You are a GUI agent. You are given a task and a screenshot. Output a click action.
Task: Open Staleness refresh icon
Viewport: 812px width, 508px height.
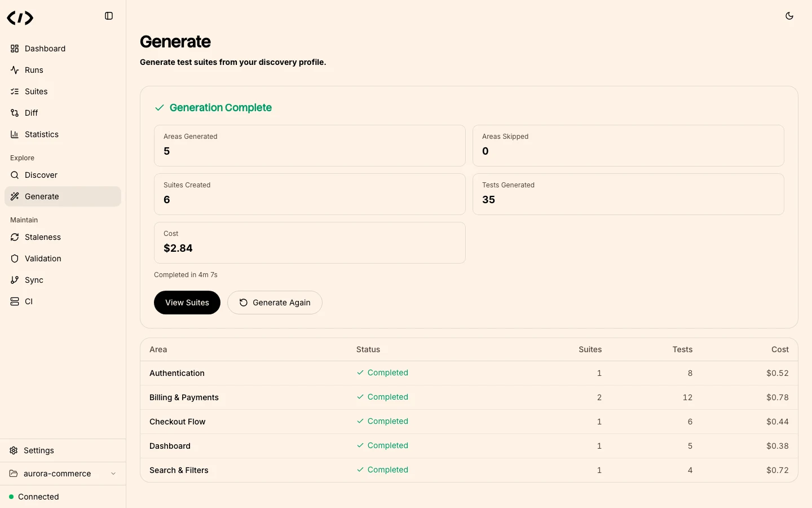(15, 237)
